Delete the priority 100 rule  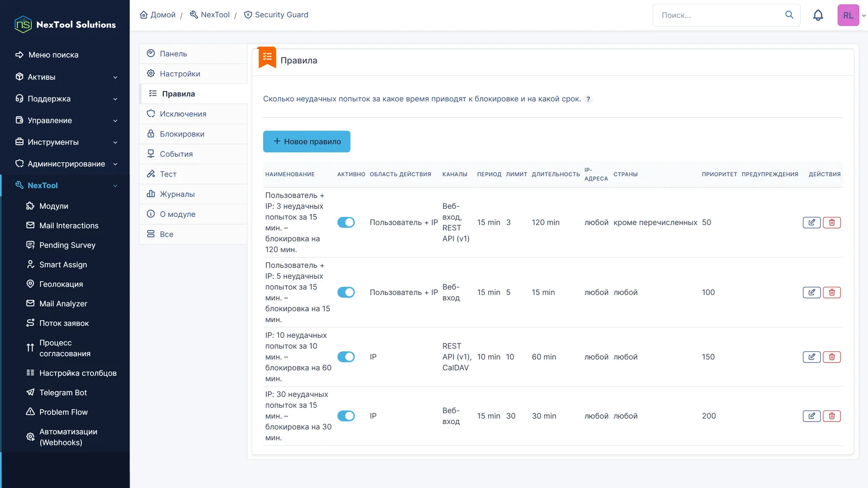[x=832, y=292]
